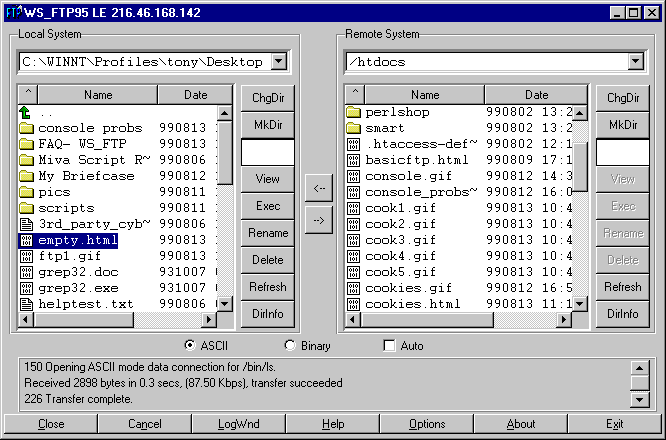Viewport: 666px width, 440px height.
Task: Open About from bottom bar
Action: pos(521,424)
